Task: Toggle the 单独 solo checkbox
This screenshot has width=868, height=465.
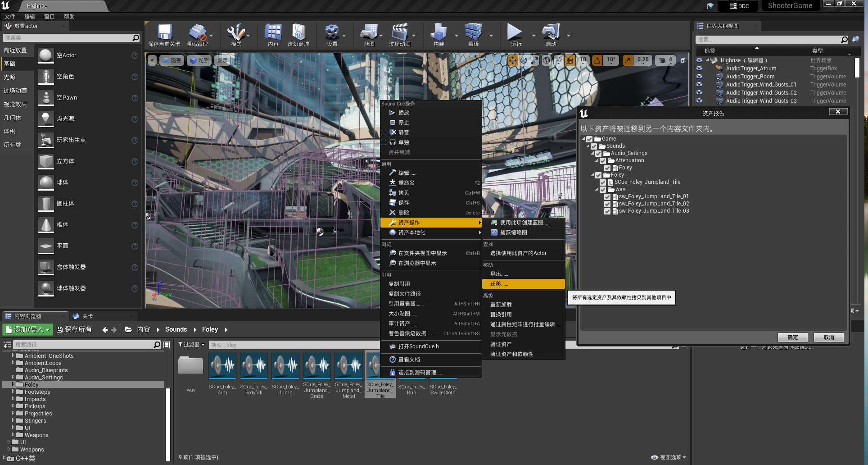Action: (x=384, y=142)
